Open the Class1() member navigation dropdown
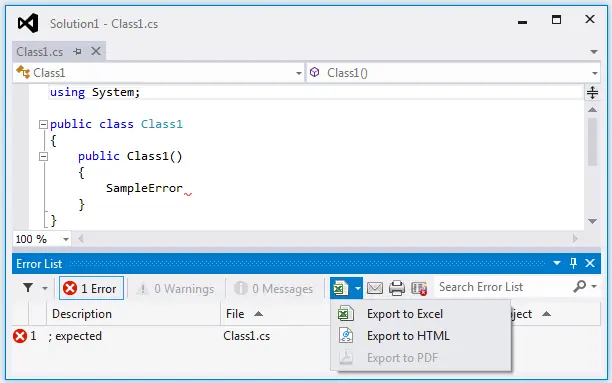 [594, 73]
